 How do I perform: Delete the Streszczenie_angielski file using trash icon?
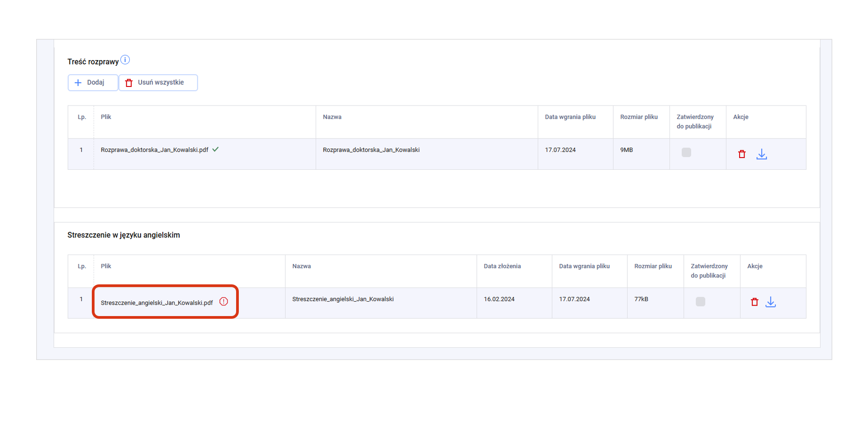(x=754, y=302)
